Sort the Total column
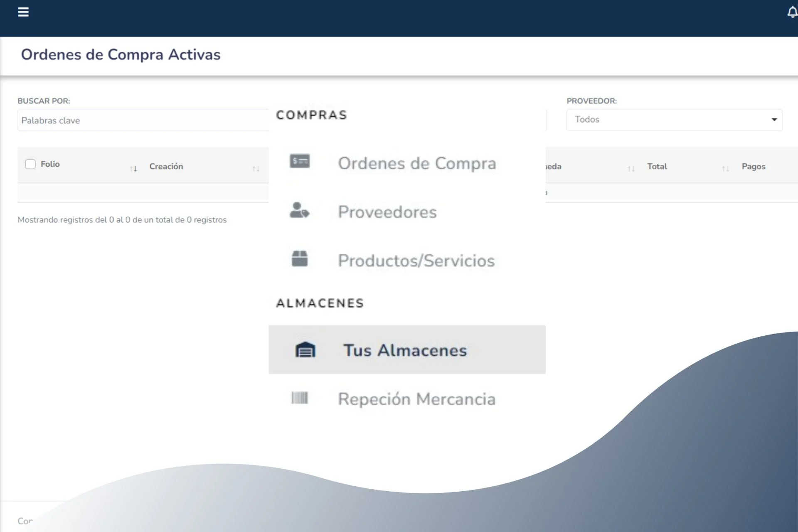This screenshot has height=532, width=798. [x=657, y=167]
